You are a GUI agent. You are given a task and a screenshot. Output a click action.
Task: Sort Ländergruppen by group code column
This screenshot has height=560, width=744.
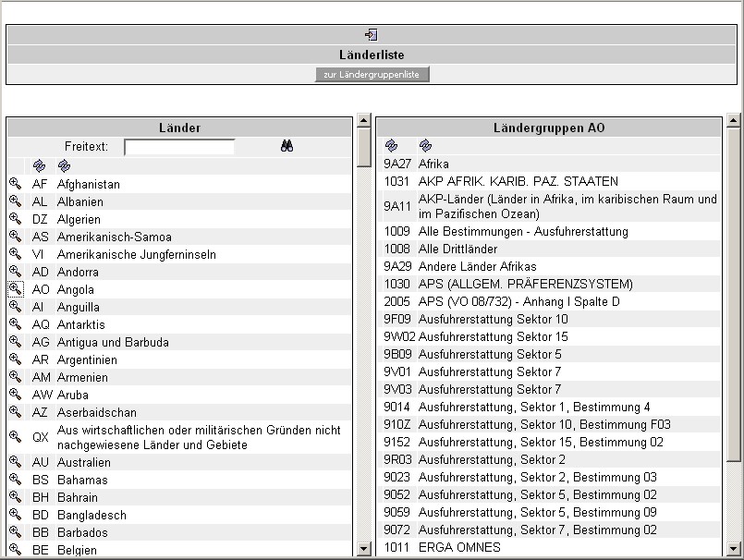tap(391, 145)
